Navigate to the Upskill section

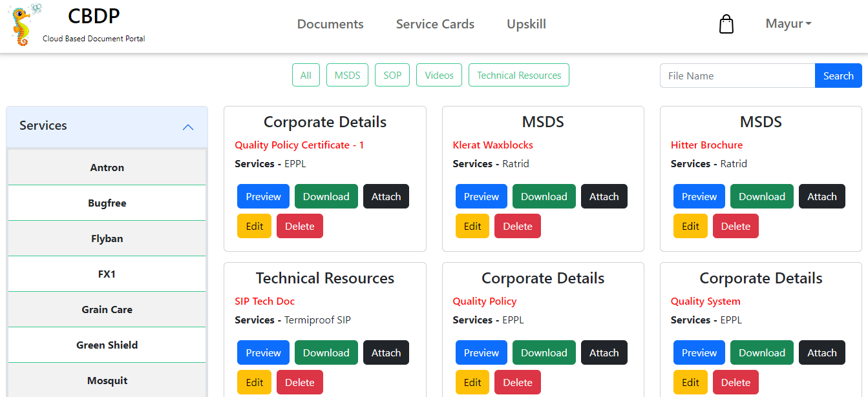[526, 25]
